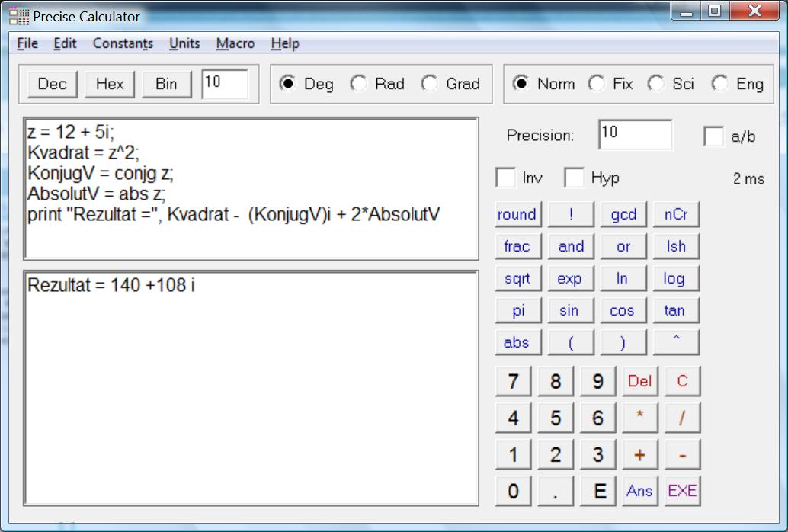This screenshot has width=788, height=532.
Task: Open the Constants menu
Action: [x=123, y=43]
